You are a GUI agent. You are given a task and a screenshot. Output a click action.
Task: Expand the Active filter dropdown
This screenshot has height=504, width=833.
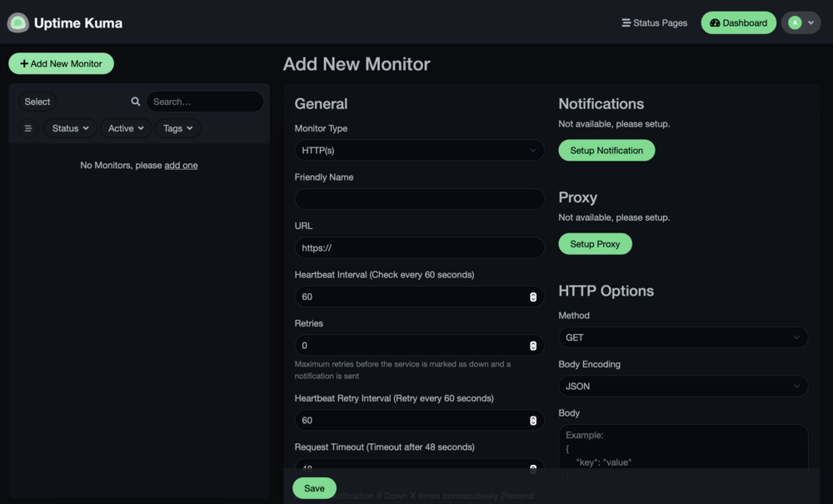pos(126,128)
